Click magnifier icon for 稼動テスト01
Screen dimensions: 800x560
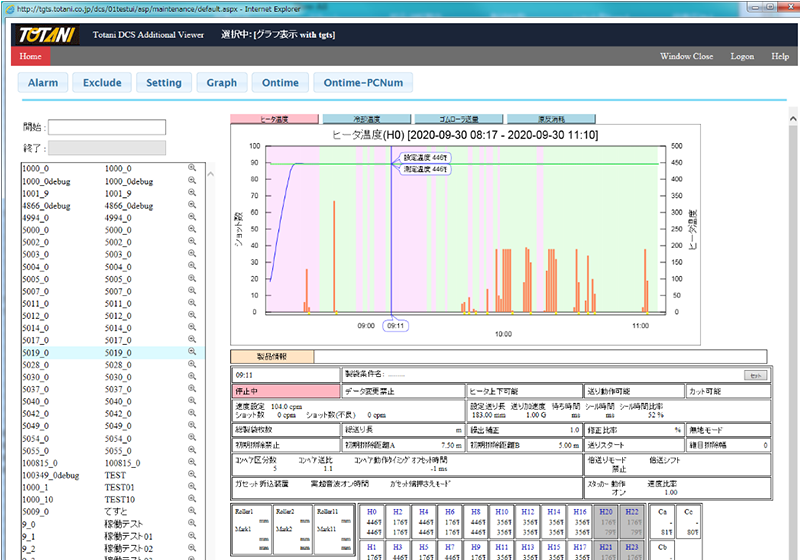192,534
